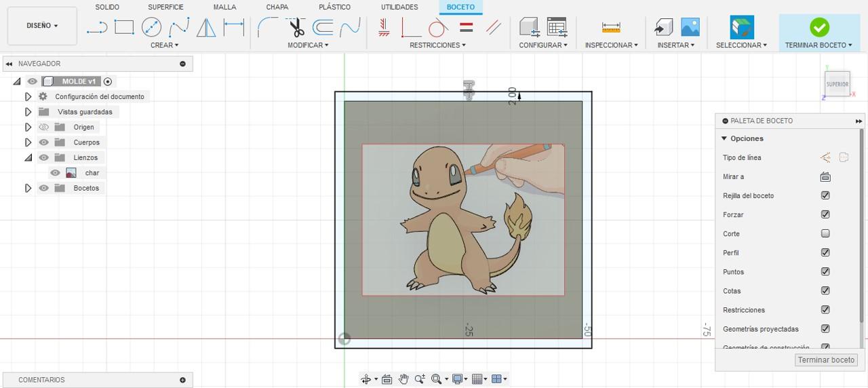
Task: Click the Zoom Window magnifier icon
Action: tap(437, 379)
